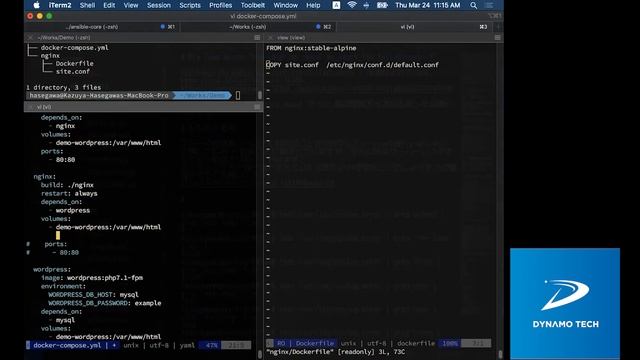Screen dimensions: 640x360
Task: Switch to the ~/Works (-zsh) tab
Action: pyautogui.click(x=258, y=27)
